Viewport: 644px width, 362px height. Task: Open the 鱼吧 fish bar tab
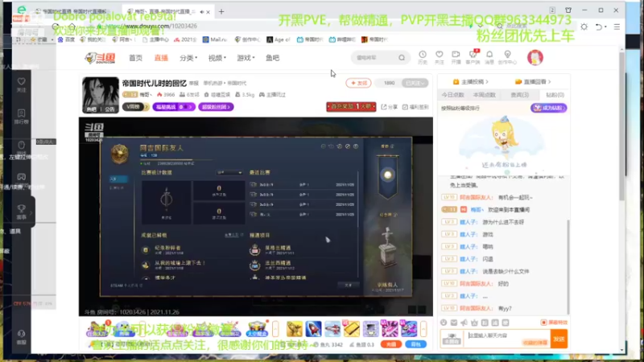(272, 58)
